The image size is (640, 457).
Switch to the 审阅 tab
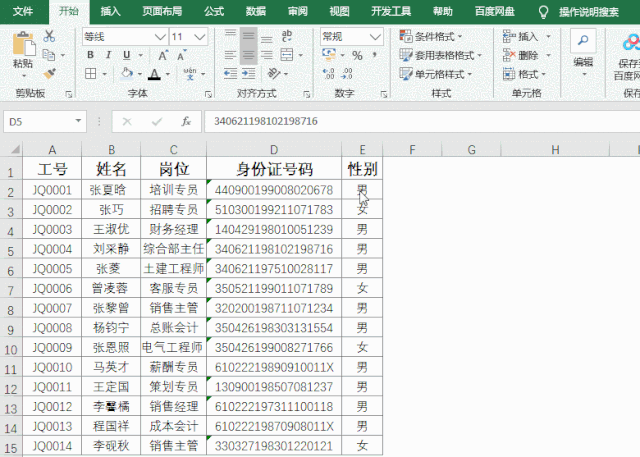tap(298, 11)
